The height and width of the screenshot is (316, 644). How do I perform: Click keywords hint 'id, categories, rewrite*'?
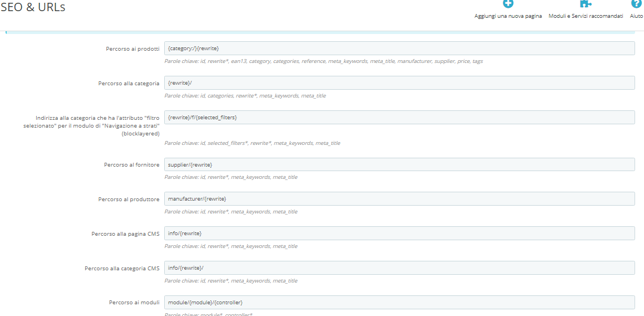(x=245, y=96)
